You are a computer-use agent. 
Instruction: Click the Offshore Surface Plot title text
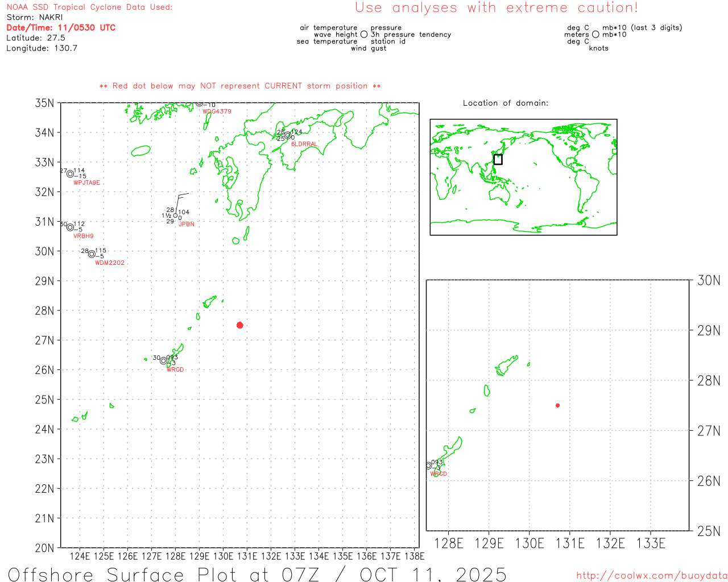click(x=257, y=574)
